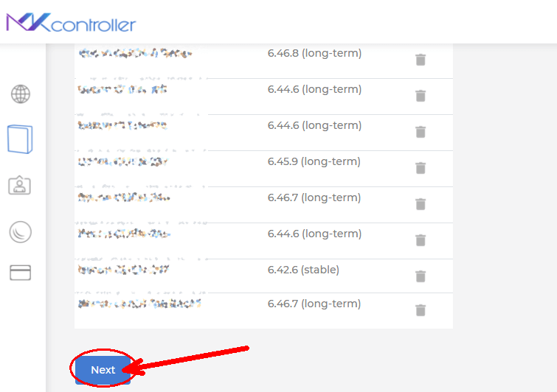Viewport: 557px width, 392px height.
Task: Open the globe sites icon in sidebar
Action: coord(21,94)
